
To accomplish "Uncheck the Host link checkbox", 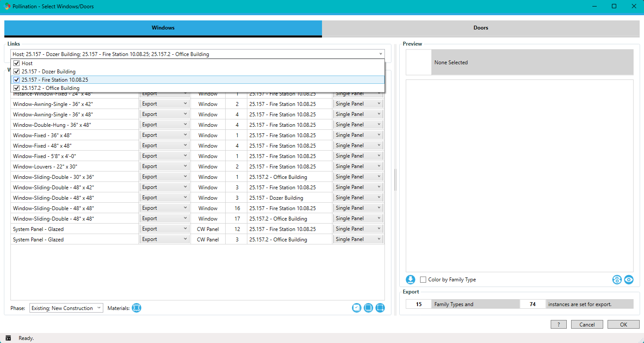I will coord(16,63).
